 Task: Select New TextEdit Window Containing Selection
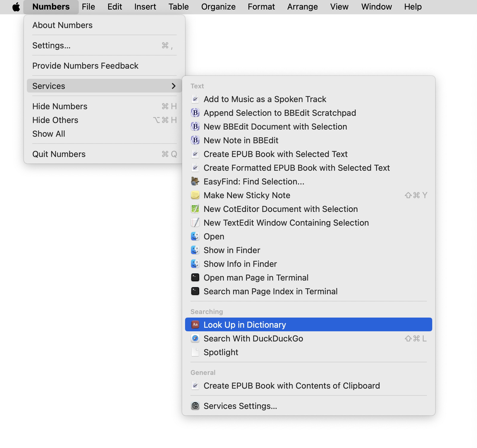tap(309, 223)
